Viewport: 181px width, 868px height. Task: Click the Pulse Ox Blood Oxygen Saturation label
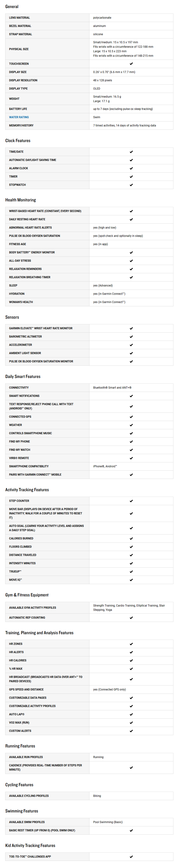[34, 236]
